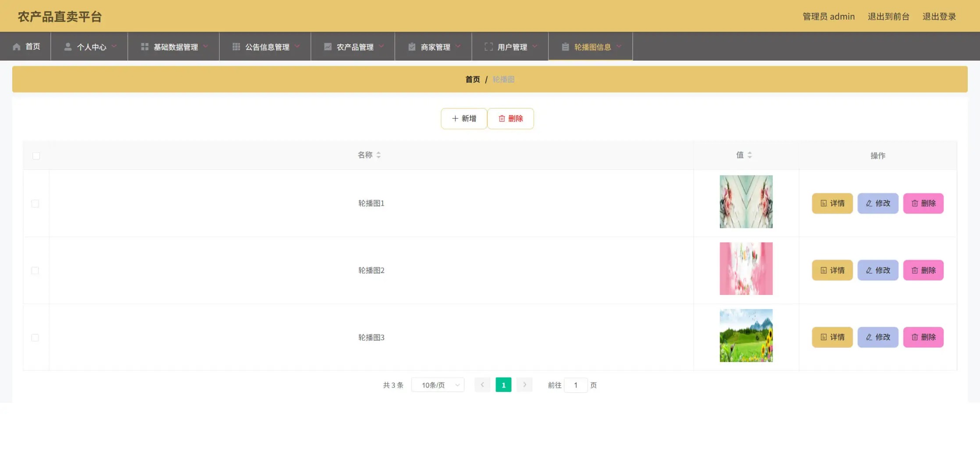
Task: Tick the checkbox for 轮播图1 row
Action: pyautogui.click(x=35, y=204)
